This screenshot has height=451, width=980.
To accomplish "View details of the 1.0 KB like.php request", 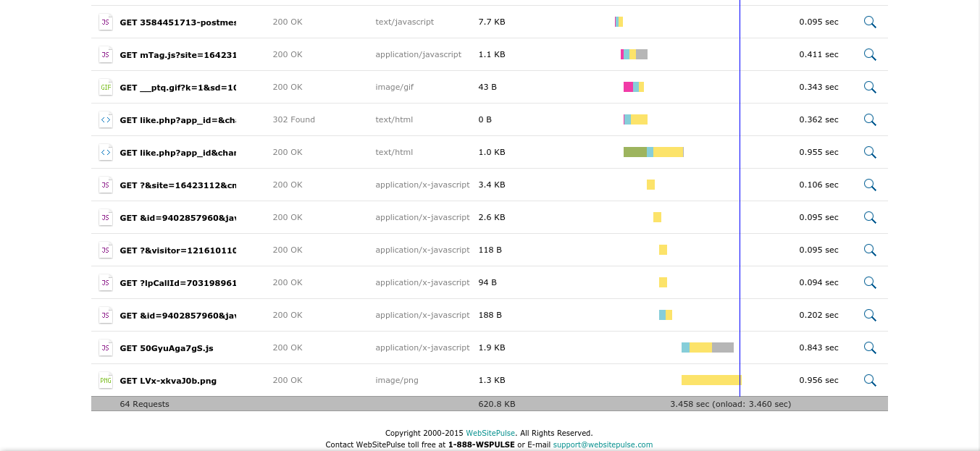I will coord(870,152).
